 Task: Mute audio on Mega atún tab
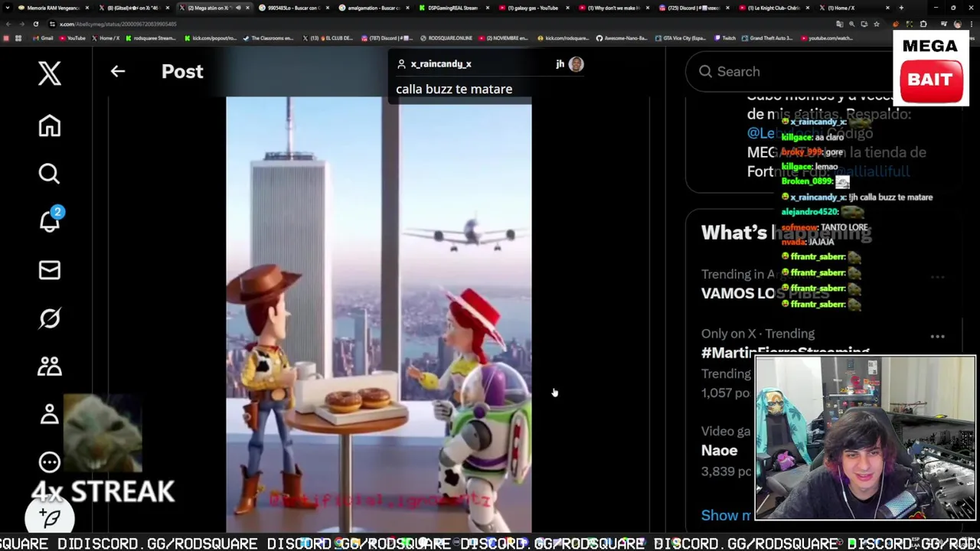click(x=238, y=8)
